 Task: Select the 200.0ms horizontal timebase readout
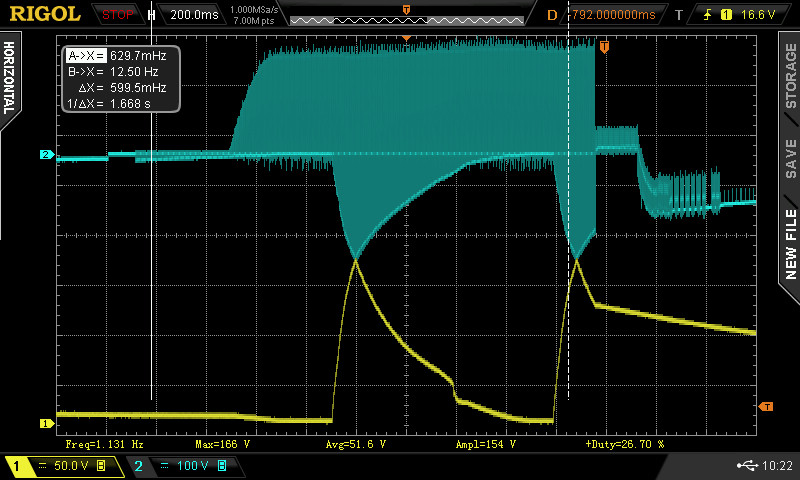tap(194, 15)
